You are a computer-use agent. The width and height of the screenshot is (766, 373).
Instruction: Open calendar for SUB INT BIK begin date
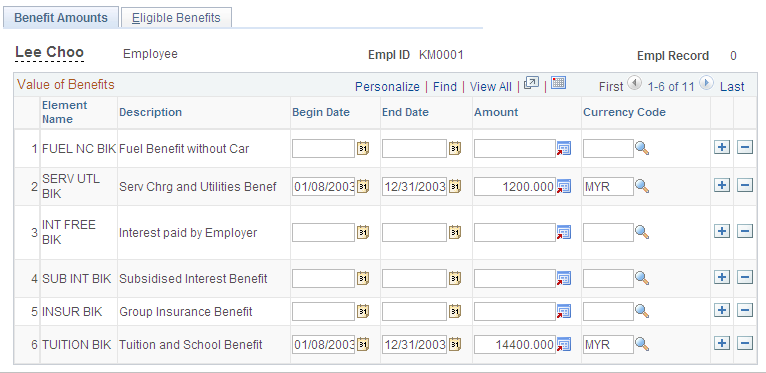(362, 278)
